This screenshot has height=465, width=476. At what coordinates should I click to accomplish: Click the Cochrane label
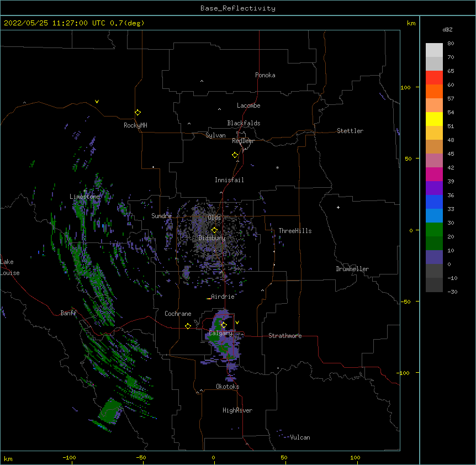tap(178, 314)
